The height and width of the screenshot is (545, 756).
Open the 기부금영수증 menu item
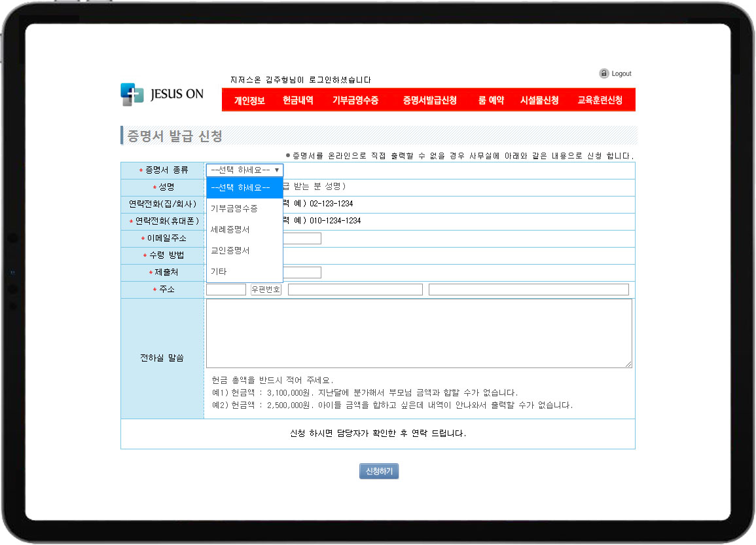[355, 100]
